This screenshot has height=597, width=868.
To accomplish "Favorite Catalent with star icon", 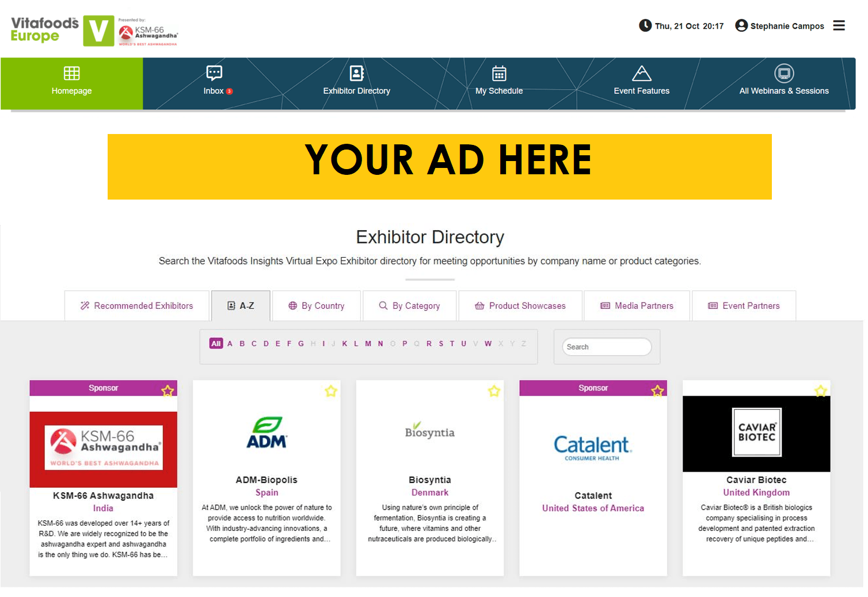I will coord(657,391).
